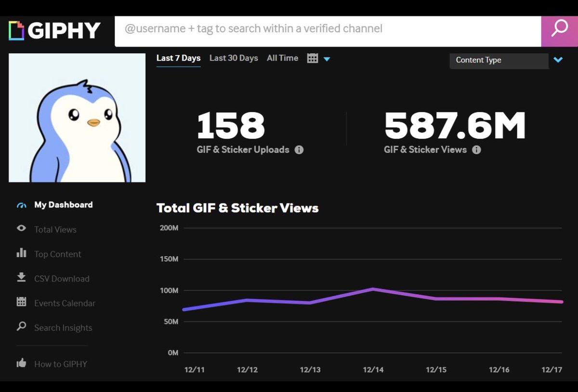Image resolution: width=578 pixels, height=392 pixels.
Task: Click the GIPHY logo
Action: (x=54, y=30)
